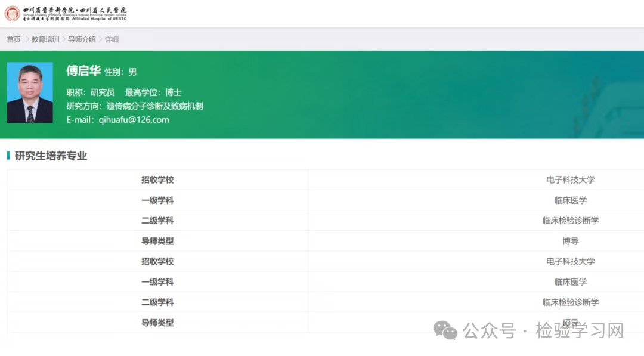The height and width of the screenshot is (356, 644).
Task: Go to 首页 in the breadcrumb
Action: [x=14, y=39]
